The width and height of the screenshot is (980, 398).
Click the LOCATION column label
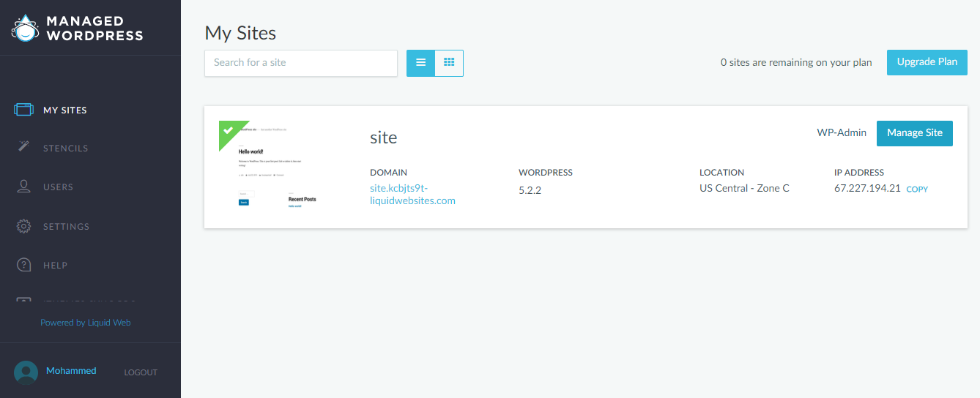tap(721, 173)
